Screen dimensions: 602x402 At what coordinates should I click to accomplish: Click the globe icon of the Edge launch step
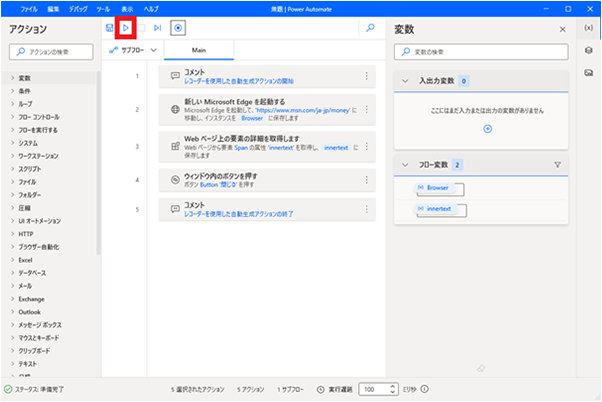(x=175, y=109)
